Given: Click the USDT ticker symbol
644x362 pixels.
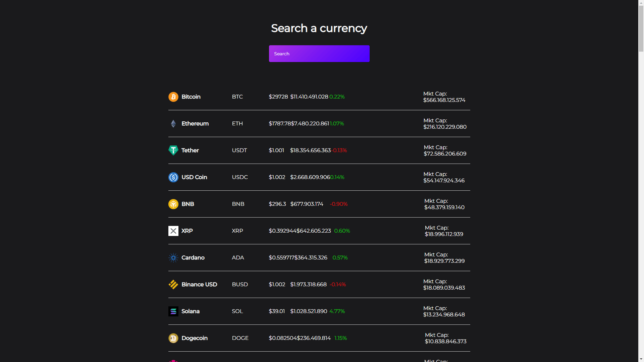Looking at the screenshot, I should (239, 150).
